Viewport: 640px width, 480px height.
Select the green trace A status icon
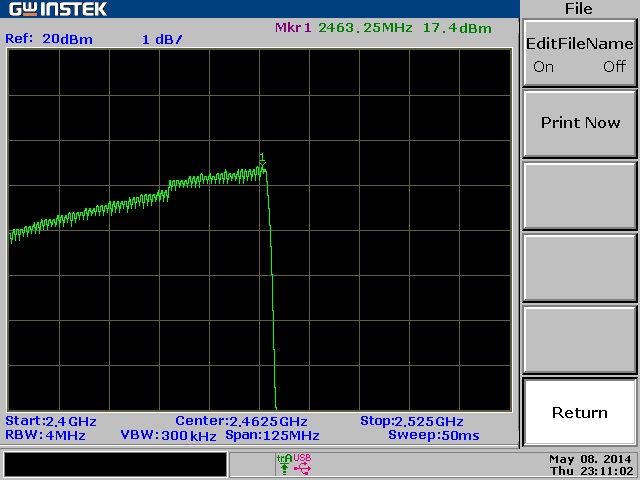pos(284,464)
